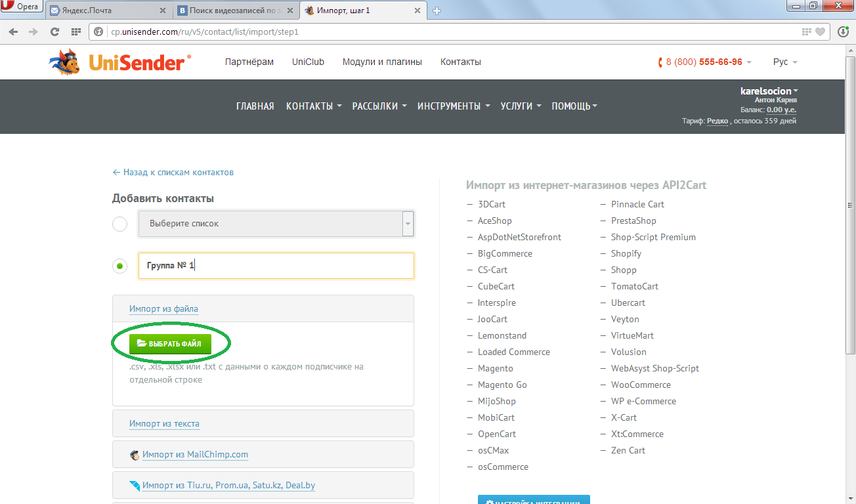The image size is (856, 504).
Task: Click the heart bookmark icon in address bar
Action: (821, 31)
